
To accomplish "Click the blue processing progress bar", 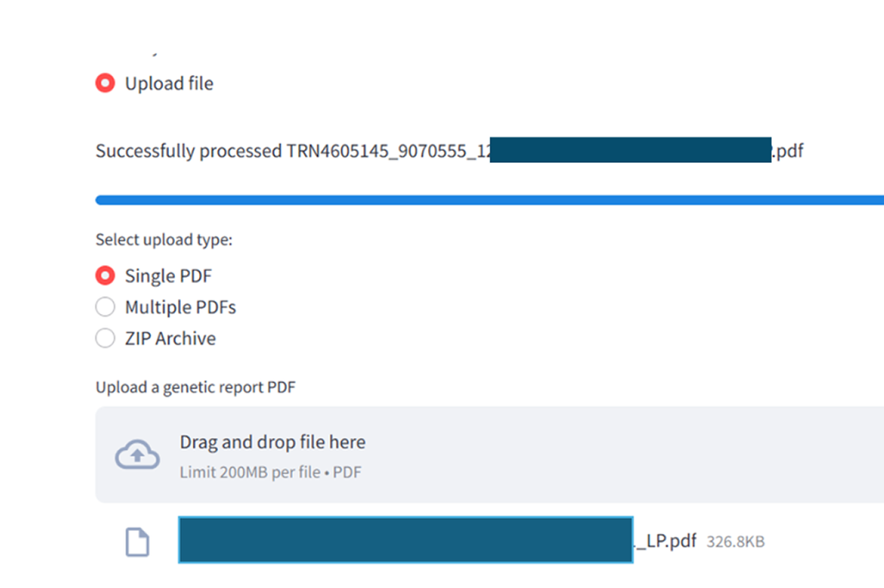I will 488,200.
